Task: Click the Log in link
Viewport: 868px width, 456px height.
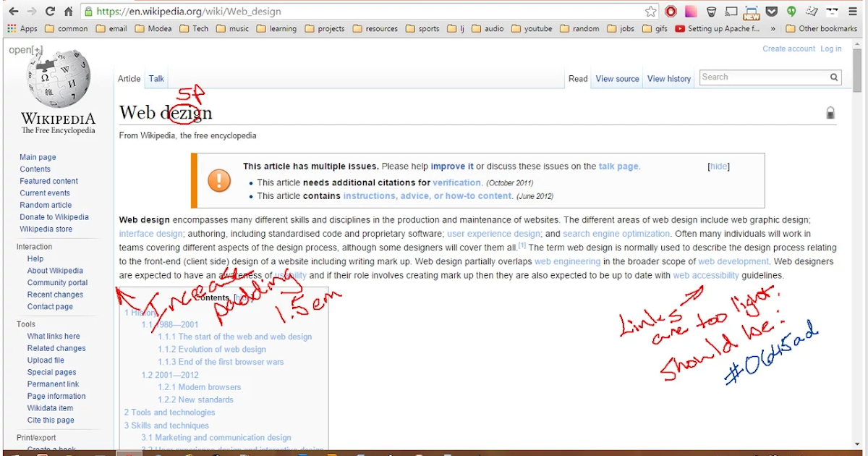Action: 830,48
